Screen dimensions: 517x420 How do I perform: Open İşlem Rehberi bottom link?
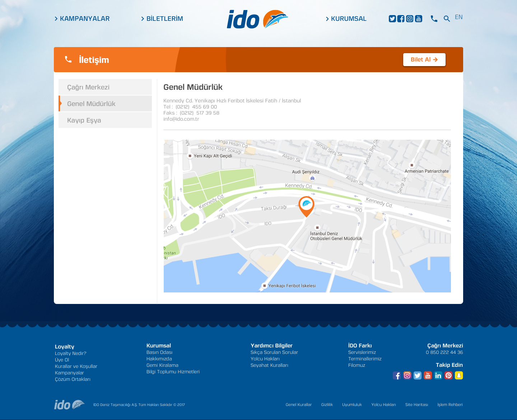450,405
